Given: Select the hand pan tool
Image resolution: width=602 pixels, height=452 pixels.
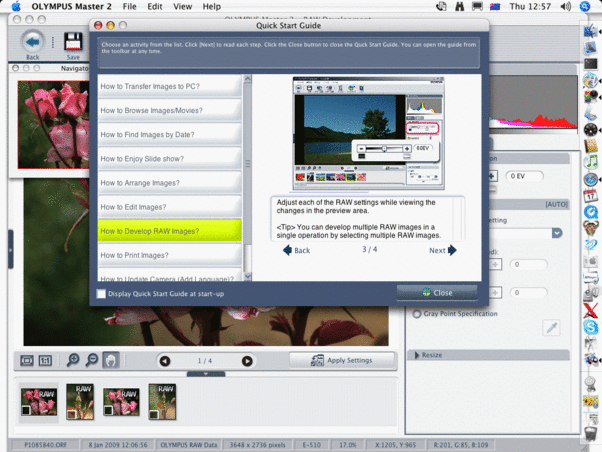Looking at the screenshot, I should click(x=111, y=361).
